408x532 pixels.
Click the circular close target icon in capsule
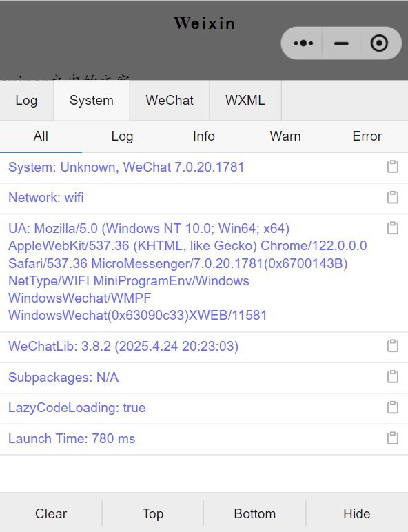coord(379,43)
